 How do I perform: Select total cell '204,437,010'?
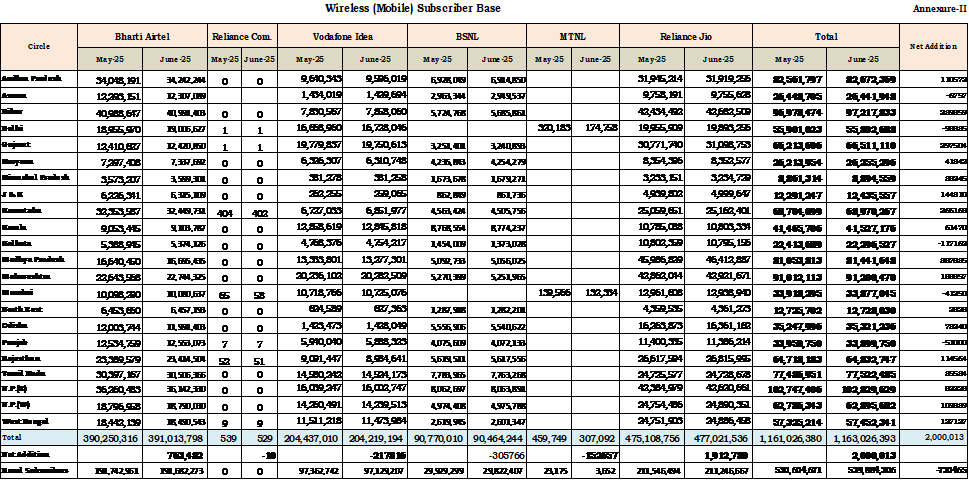(310, 437)
